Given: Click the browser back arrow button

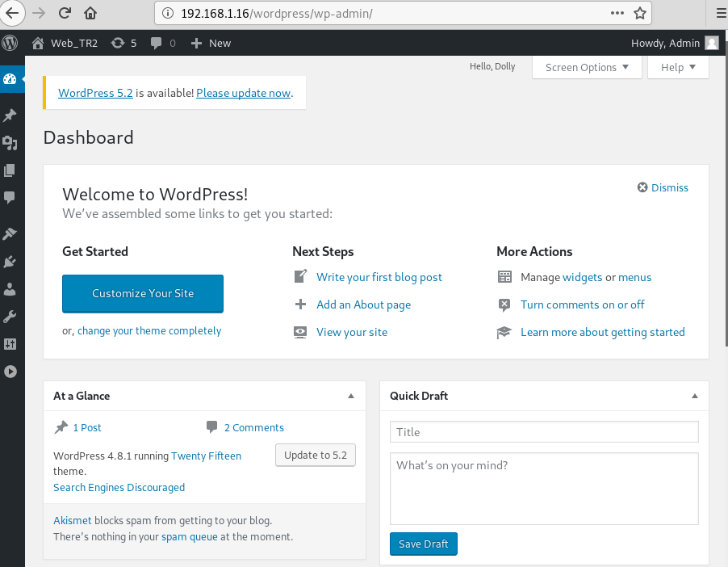Looking at the screenshot, I should coord(12,13).
